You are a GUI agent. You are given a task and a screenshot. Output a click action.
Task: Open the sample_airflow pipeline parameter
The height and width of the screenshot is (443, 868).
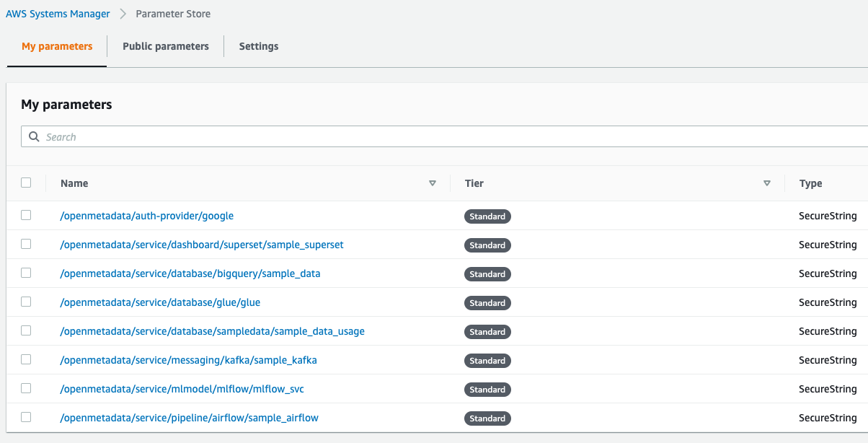[x=189, y=418]
